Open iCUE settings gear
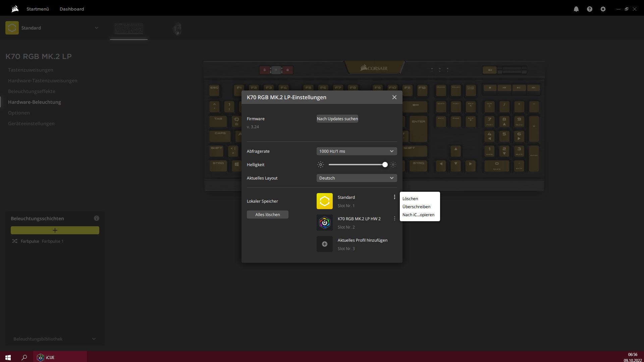 click(603, 9)
